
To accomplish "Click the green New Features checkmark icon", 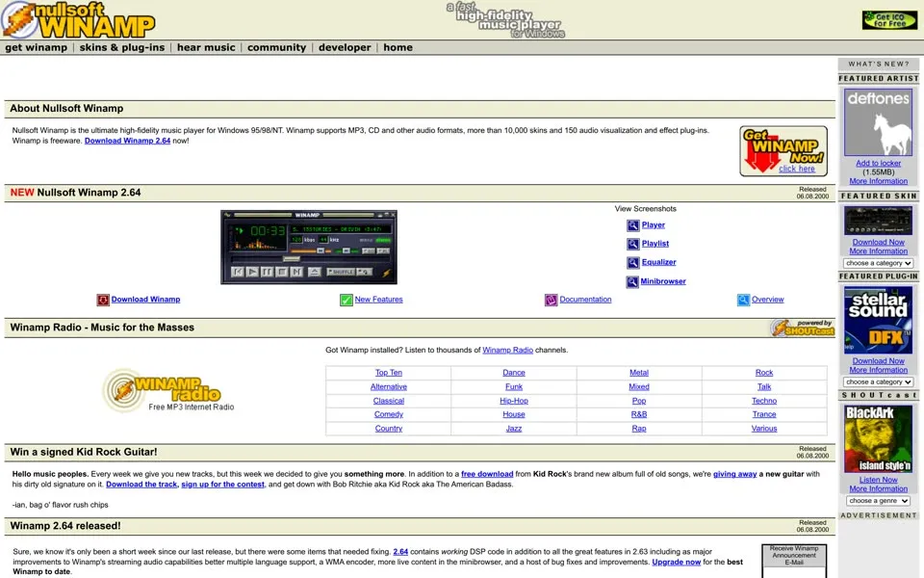I will click(x=346, y=301).
